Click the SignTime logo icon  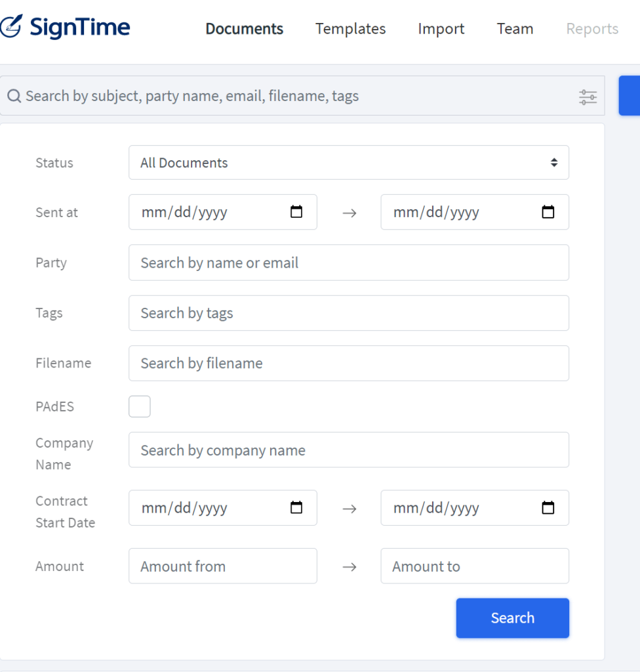[x=10, y=26]
